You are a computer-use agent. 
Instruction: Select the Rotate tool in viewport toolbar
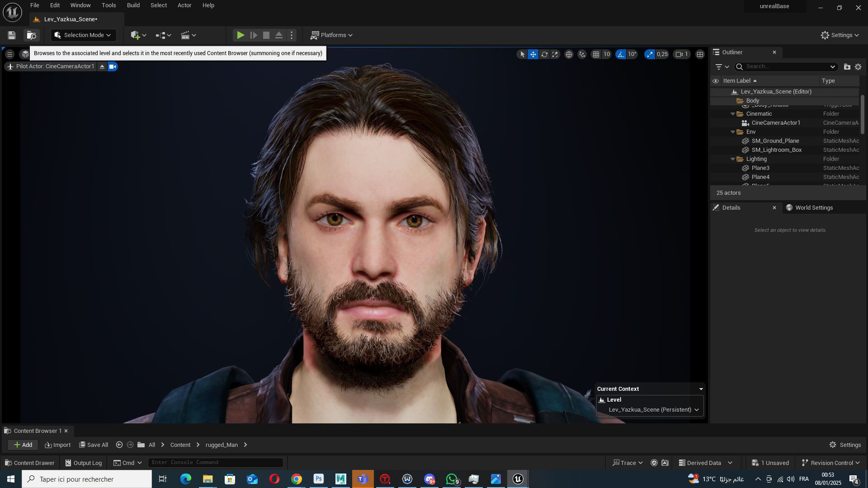544,54
